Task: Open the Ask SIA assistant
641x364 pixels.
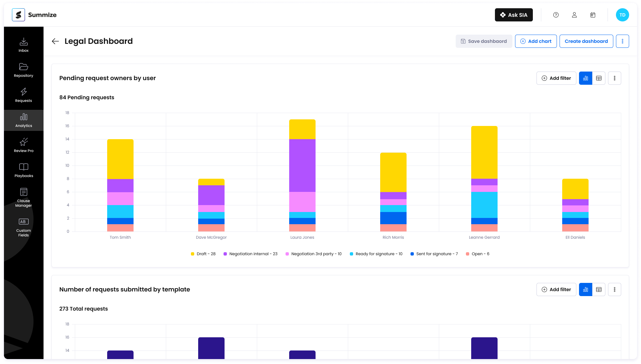Action: pos(514,15)
